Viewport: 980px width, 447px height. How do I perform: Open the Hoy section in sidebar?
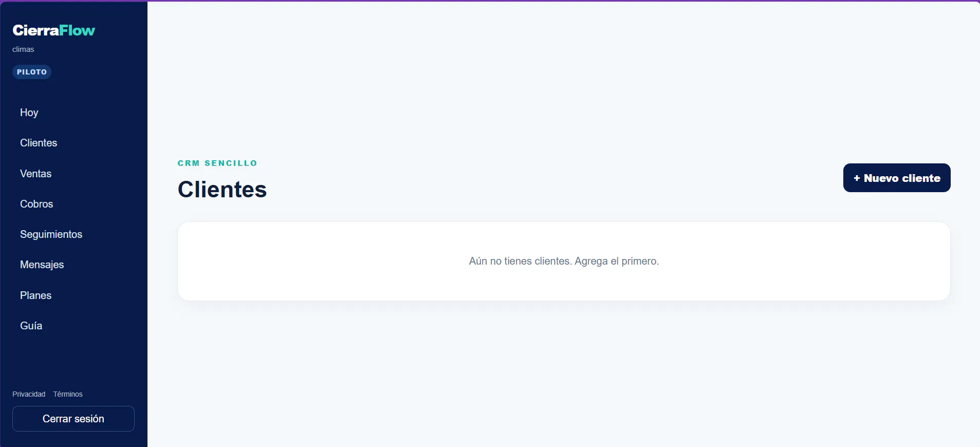click(29, 113)
